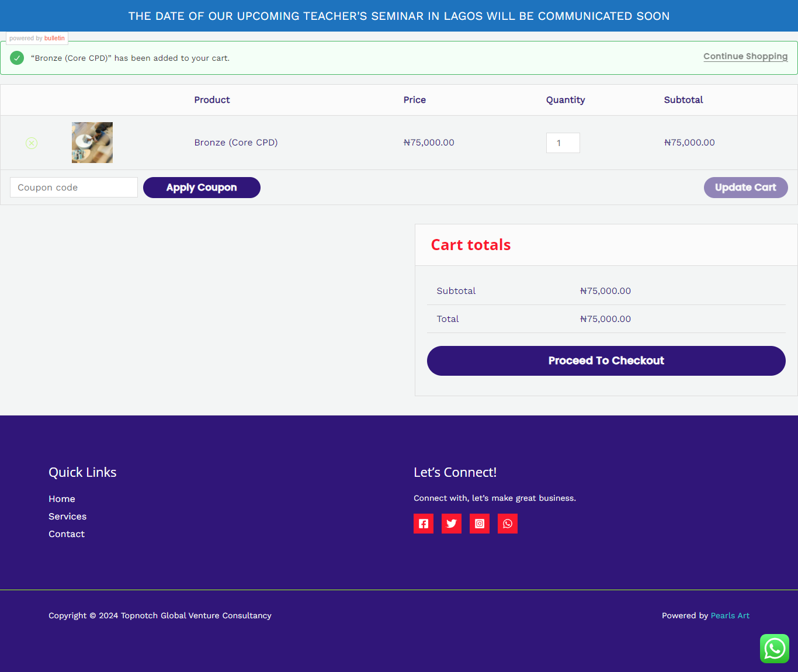The image size is (798, 672).
Task: Open the Bronze (Core CPD) product link
Action: pos(236,143)
